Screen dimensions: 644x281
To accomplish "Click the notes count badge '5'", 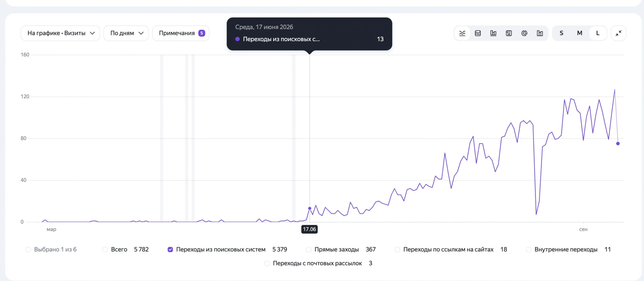I will [202, 33].
